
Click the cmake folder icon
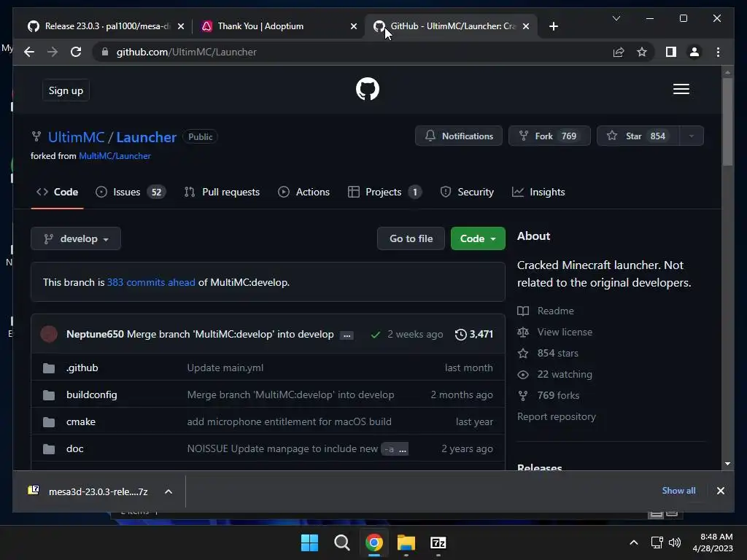49,422
